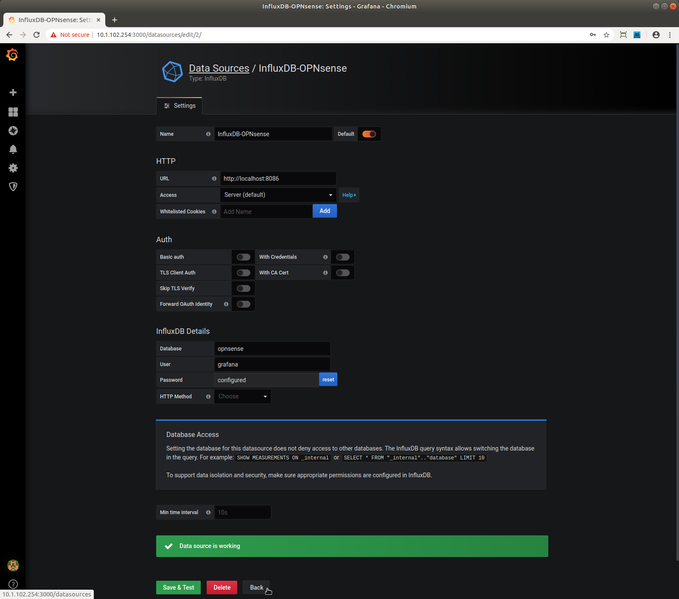Enable the Basic auth switch
The image size is (679, 599).
(243, 257)
